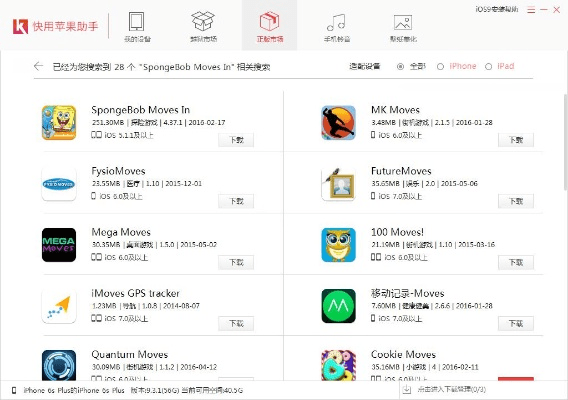Screen dimensions: 568x400
Task: Go back using the left arrow
Action: (x=38, y=66)
